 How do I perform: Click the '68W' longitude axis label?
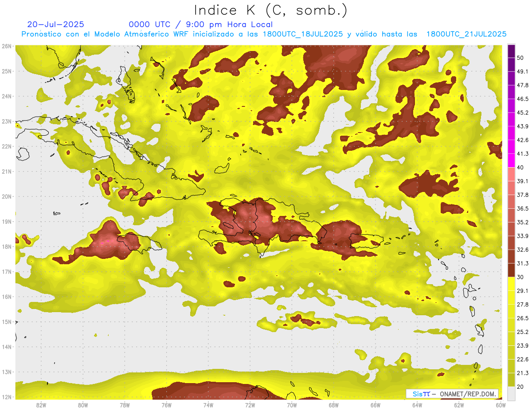click(x=334, y=405)
